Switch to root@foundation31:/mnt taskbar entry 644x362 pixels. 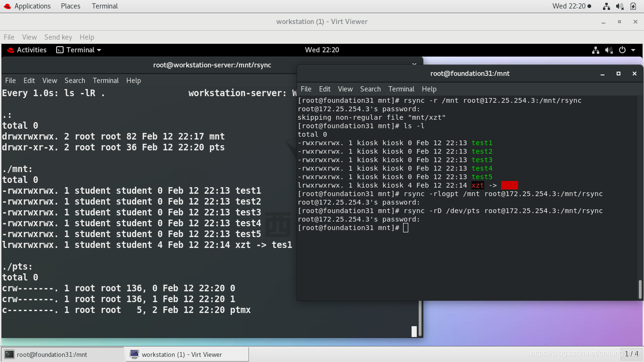point(62,354)
